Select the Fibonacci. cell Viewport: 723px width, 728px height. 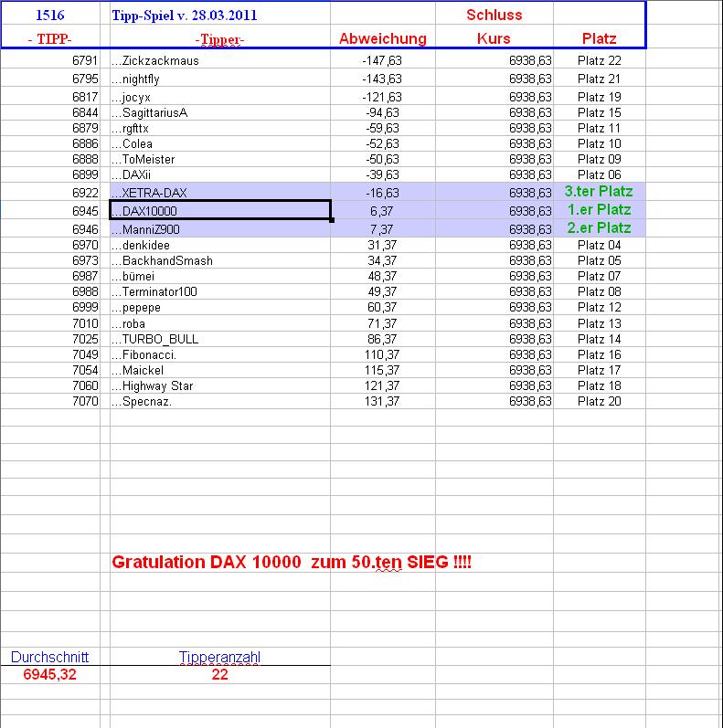point(220,354)
